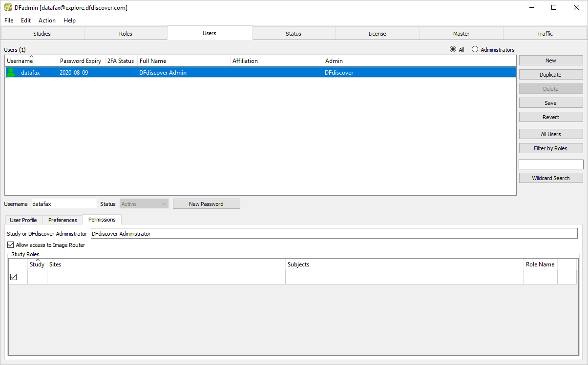Sort Study Roles by Study column
588x365 pixels.
coord(37,264)
